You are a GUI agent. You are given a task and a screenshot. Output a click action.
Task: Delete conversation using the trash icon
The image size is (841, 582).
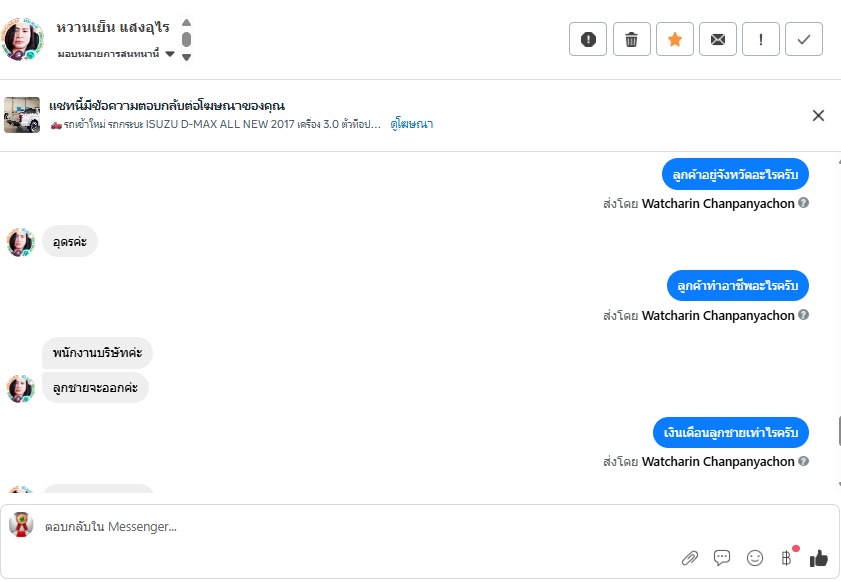[631, 39]
